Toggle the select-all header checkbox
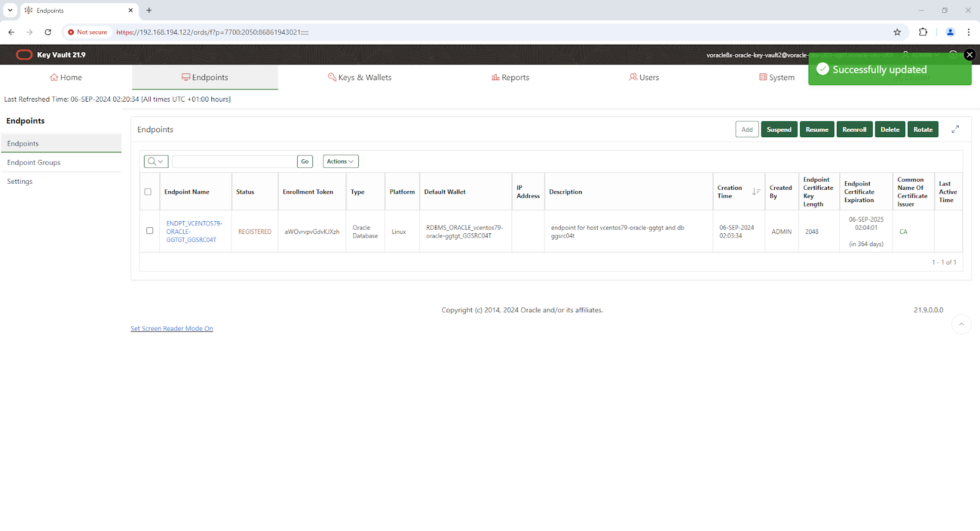This screenshot has width=980, height=531. 148,192
